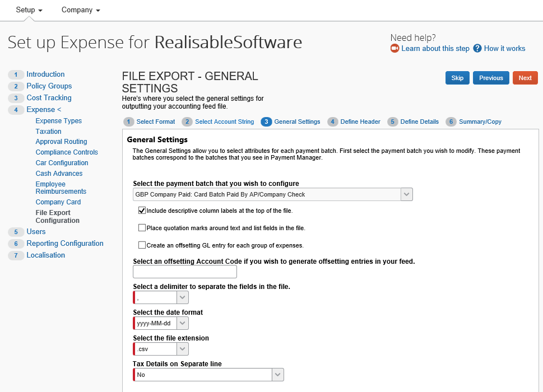The image size is (543, 392).
Task: Click the step 2 Select Account String badge
Action: pos(187,122)
